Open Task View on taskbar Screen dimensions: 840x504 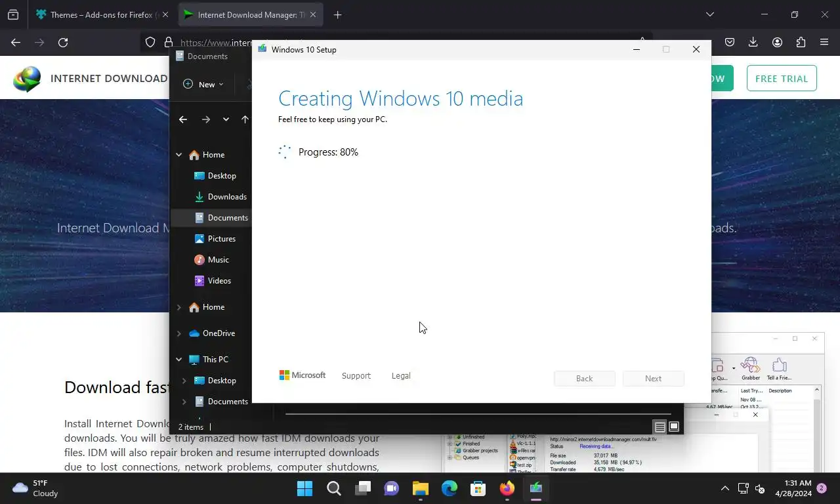(362, 488)
